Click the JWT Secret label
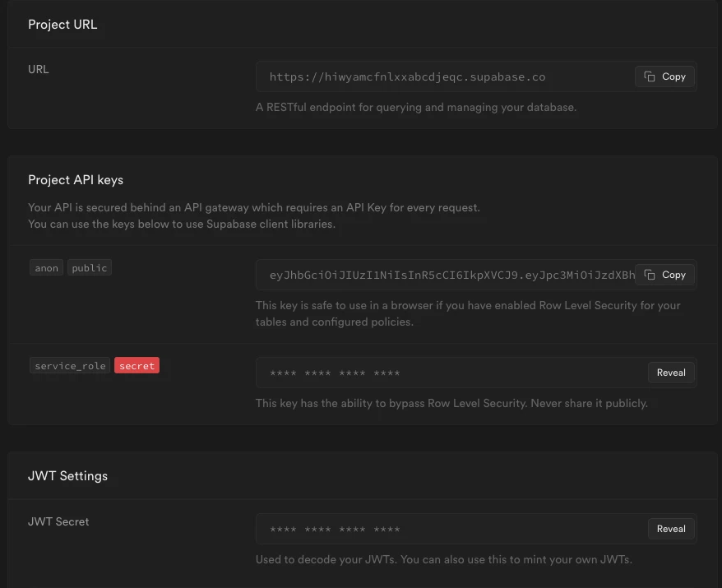 click(58, 521)
